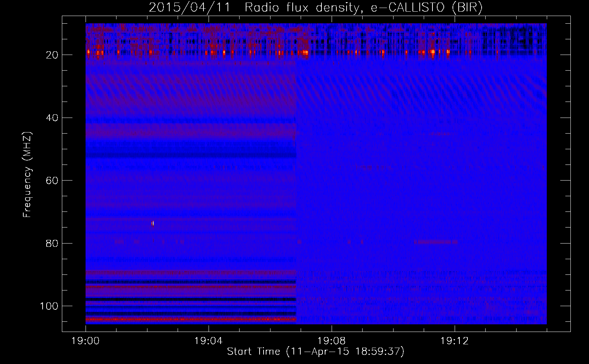The width and height of the screenshot is (589, 364).
Task: Click the 'Frequency (MHZ)' axis label
Action: click(x=27, y=174)
